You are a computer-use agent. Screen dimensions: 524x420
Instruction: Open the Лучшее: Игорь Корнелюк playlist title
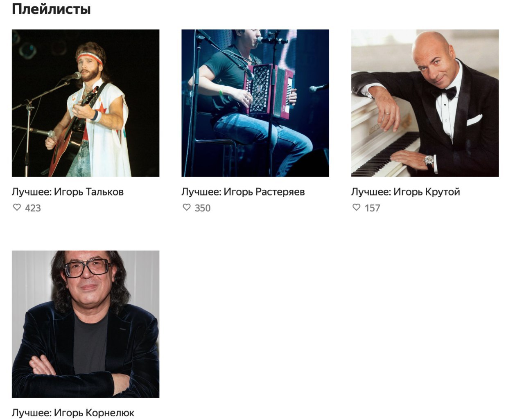[73, 413]
